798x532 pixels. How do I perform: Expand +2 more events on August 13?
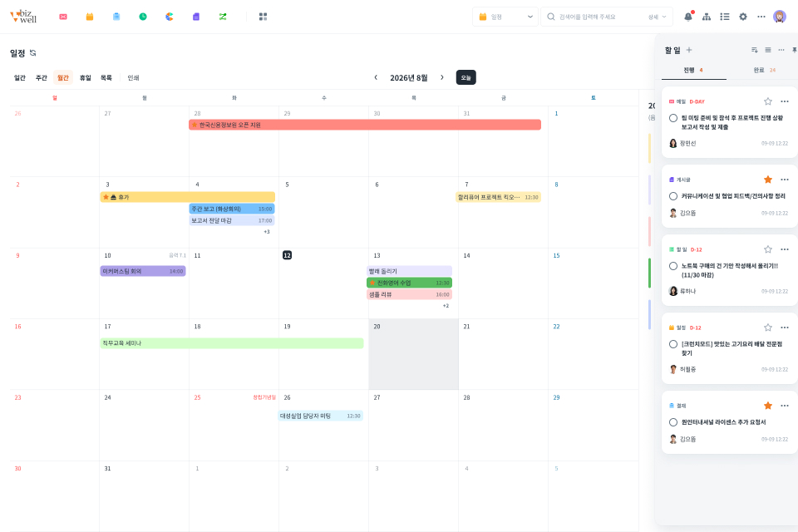click(x=446, y=306)
